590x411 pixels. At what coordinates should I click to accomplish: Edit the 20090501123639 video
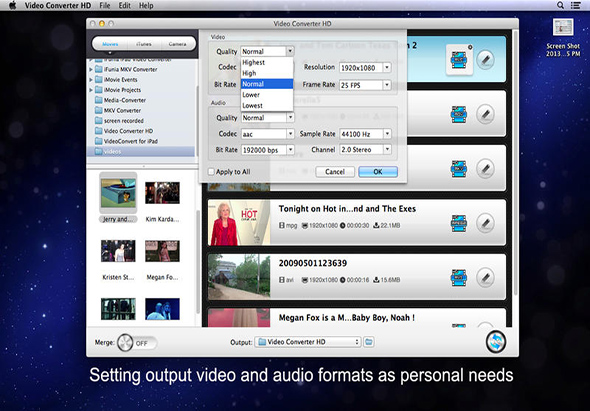tap(485, 278)
